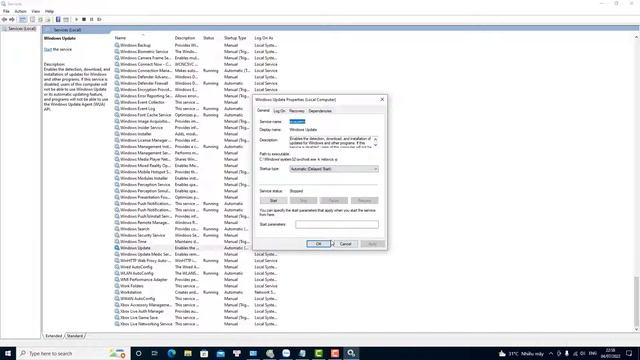The width and height of the screenshot is (640, 360).
Task: Click the Help toolbar icon with question mark
Action: pyautogui.click(x=58, y=20)
